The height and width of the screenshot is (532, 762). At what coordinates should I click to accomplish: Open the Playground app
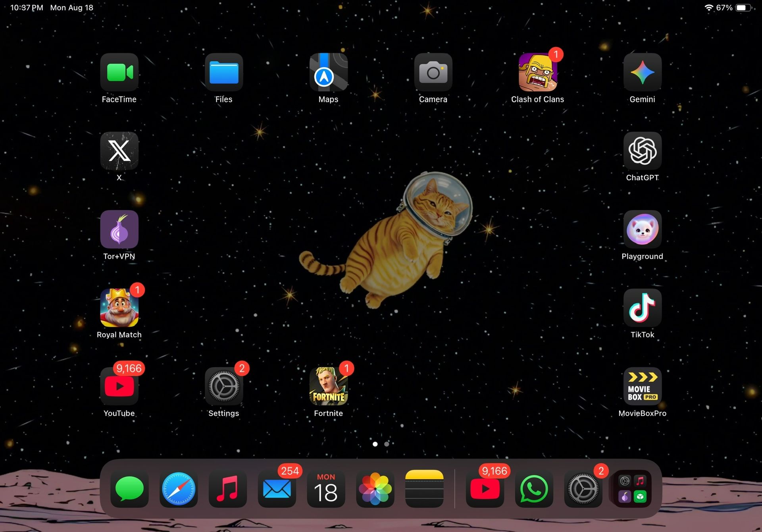pos(643,229)
